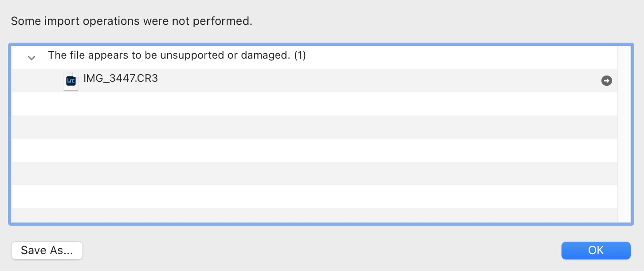The image size is (644, 271).
Task: Collapse the unsupported or damaged error group
Action: click(x=31, y=58)
